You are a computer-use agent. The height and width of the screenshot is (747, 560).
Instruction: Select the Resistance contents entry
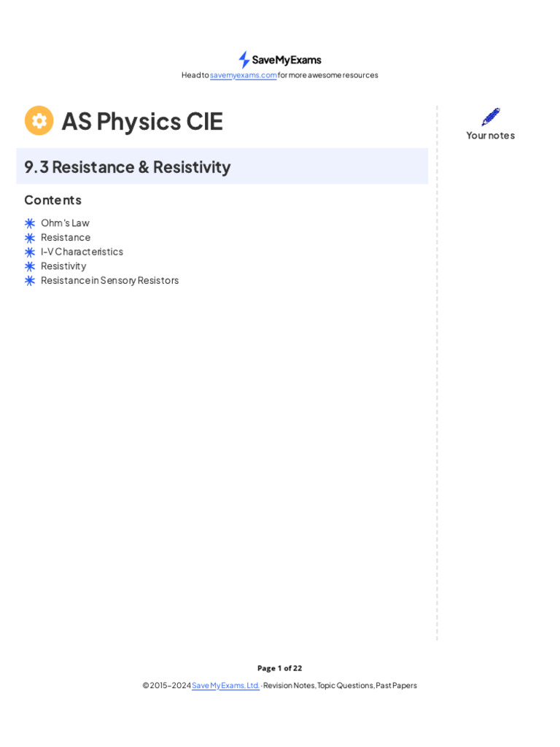coord(66,237)
